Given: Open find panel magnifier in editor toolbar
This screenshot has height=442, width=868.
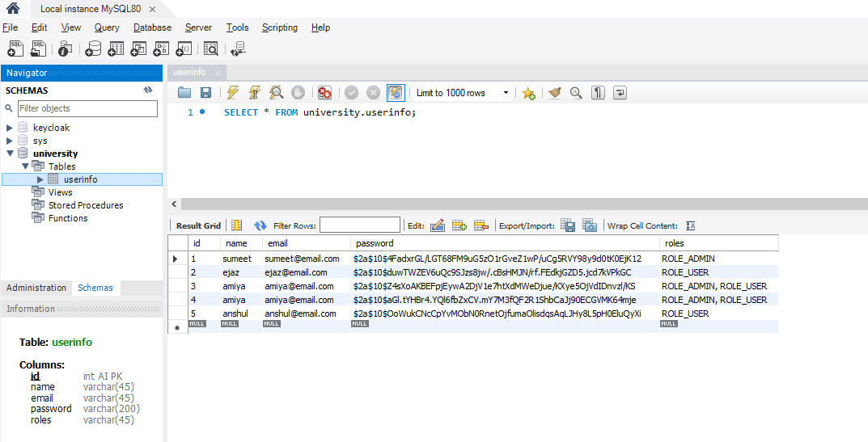Looking at the screenshot, I should [x=576, y=93].
